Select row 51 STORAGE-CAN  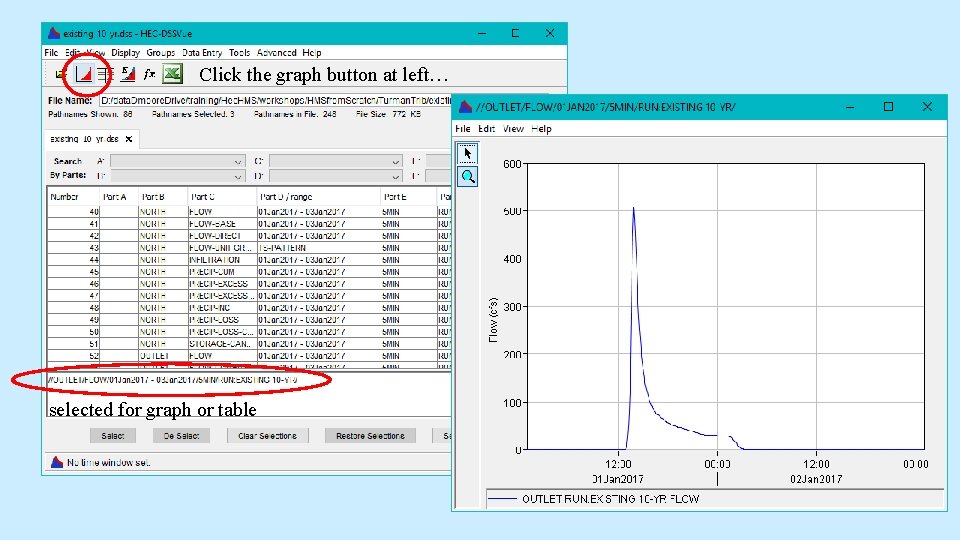point(250,344)
